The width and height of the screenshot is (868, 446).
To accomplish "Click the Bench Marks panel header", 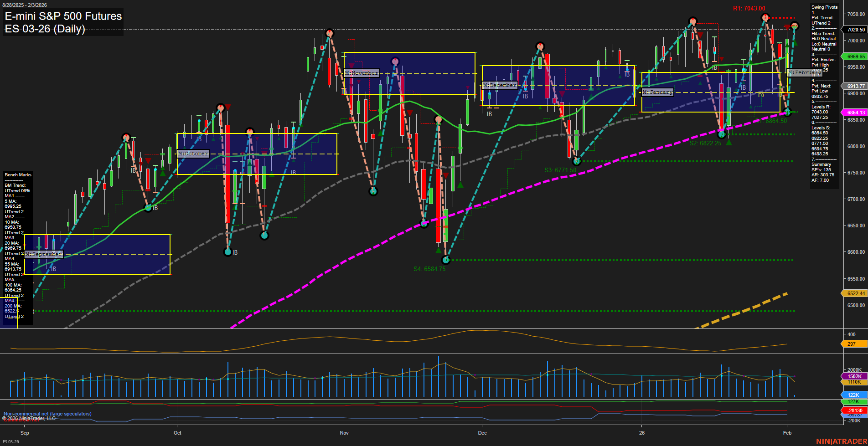I will 18,174.
